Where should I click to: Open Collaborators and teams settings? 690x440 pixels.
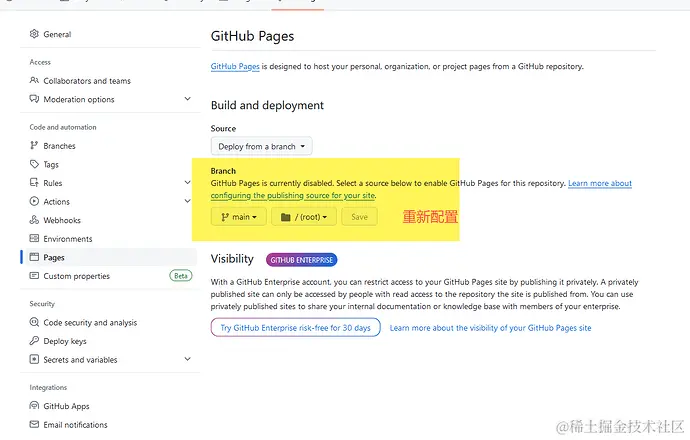pos(87,81)
